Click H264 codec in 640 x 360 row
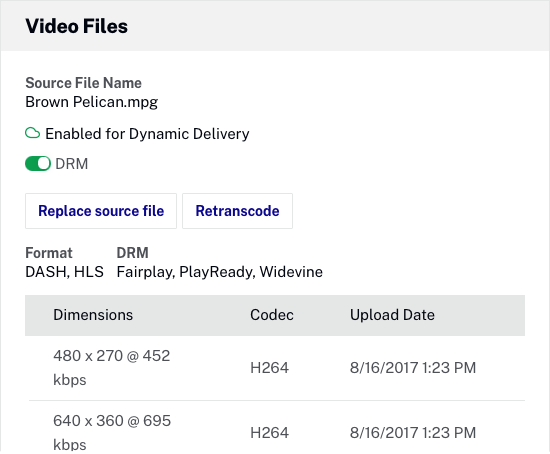This screenshot has height=454, width=550. [269, 433]
